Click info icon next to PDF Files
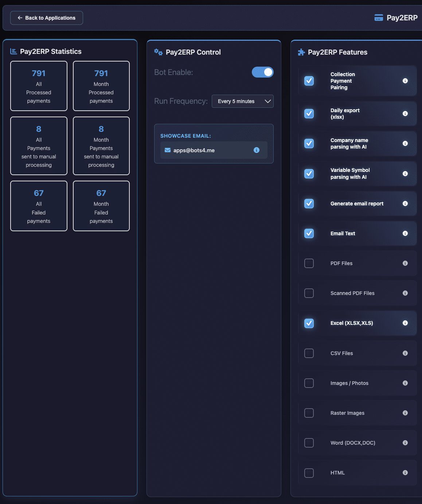The image size is (422, 504). [x=405, y=263]
